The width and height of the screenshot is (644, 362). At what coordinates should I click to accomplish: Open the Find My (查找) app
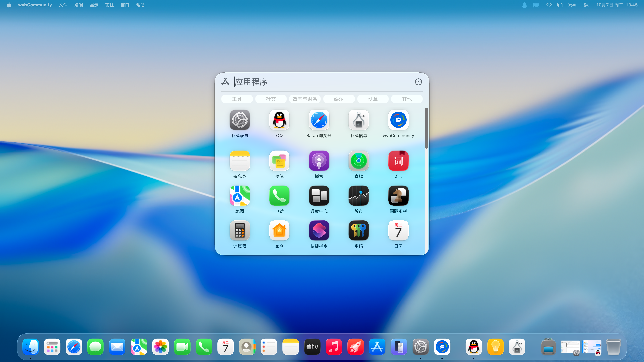[x=359, y=161]
